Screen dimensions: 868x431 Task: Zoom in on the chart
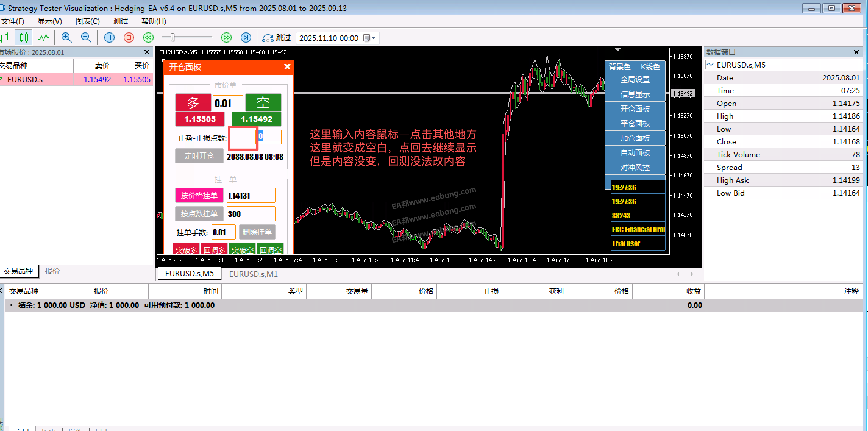(66, 37)
